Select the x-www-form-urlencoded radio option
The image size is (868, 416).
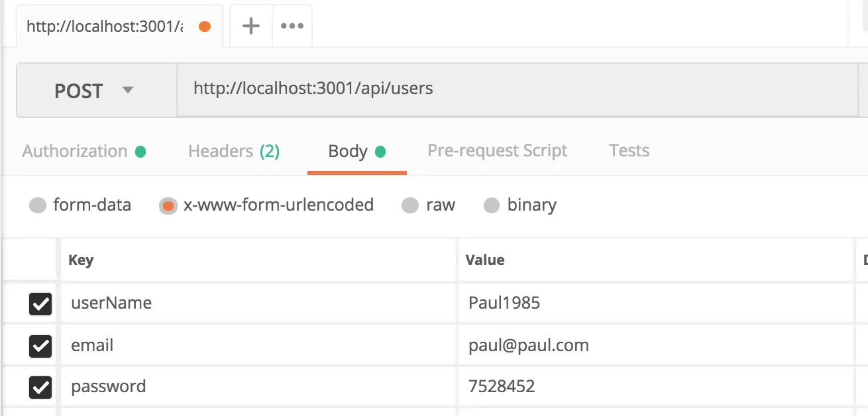[168, 206]
